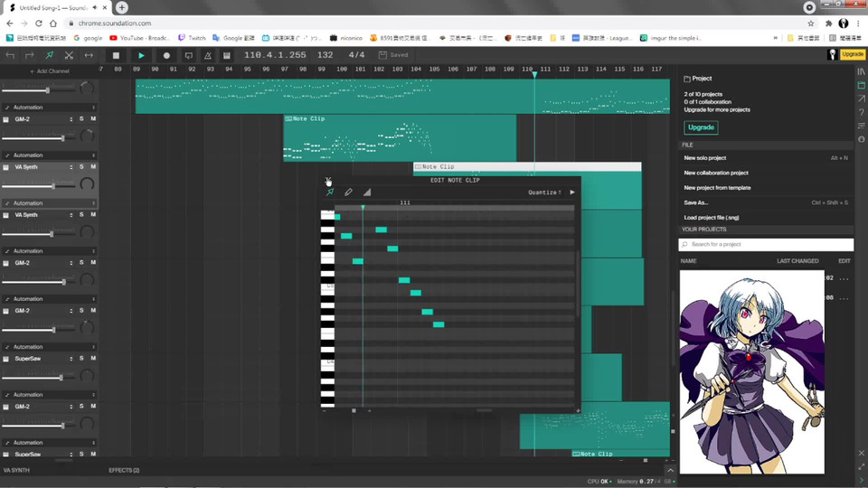Apply quantize with the arrow beside Quantize
This screenshot has height=488, width=868.
572,192
